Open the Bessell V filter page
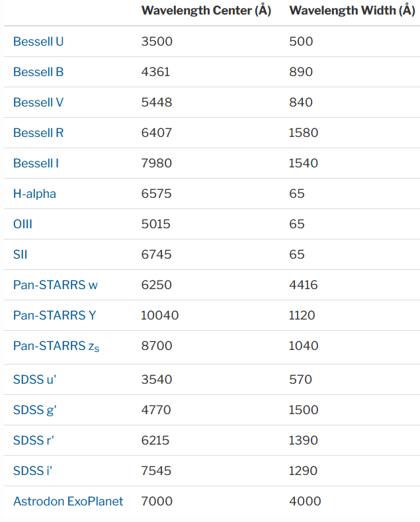 coord(38,103)
